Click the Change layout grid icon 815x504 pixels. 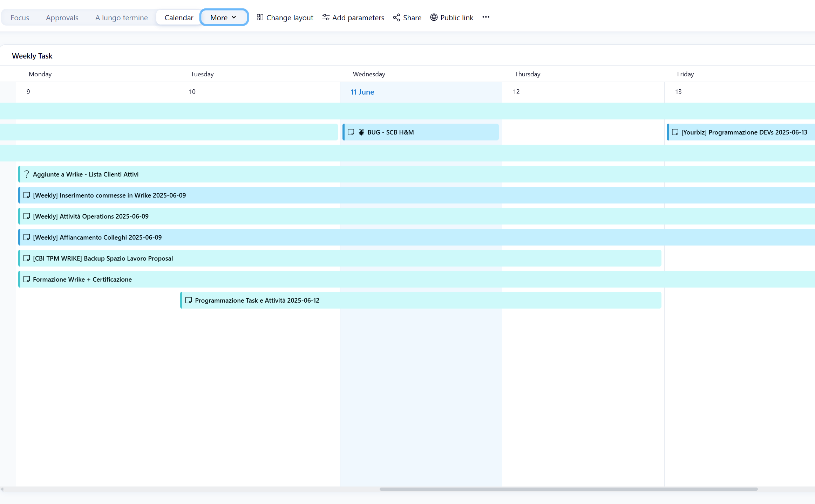point(260,17)
